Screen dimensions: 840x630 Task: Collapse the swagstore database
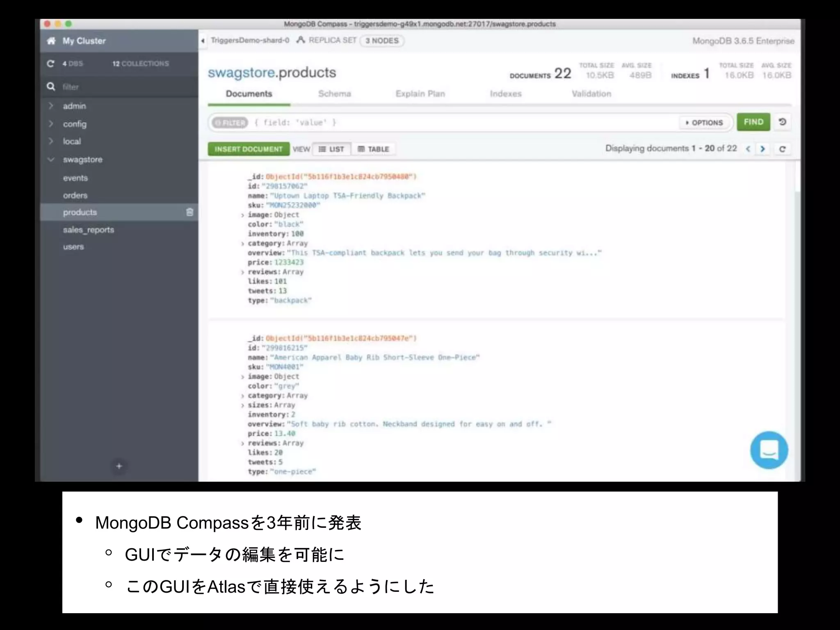[51, 159]
